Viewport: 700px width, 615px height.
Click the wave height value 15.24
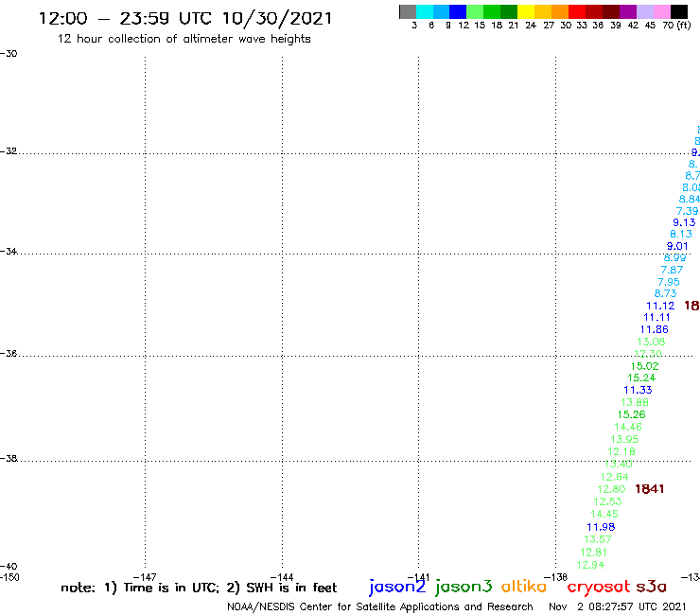pyautogui.click(x=641, y=378)
